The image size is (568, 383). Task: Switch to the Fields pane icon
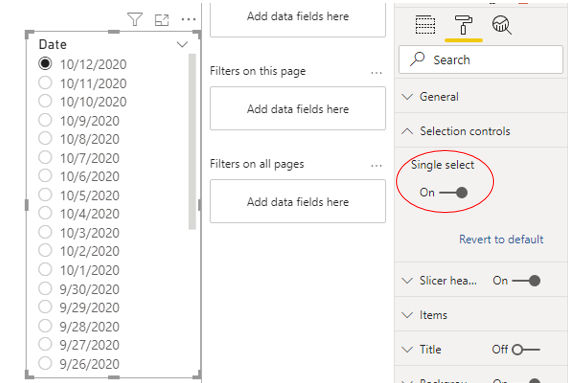pos(425,25)
